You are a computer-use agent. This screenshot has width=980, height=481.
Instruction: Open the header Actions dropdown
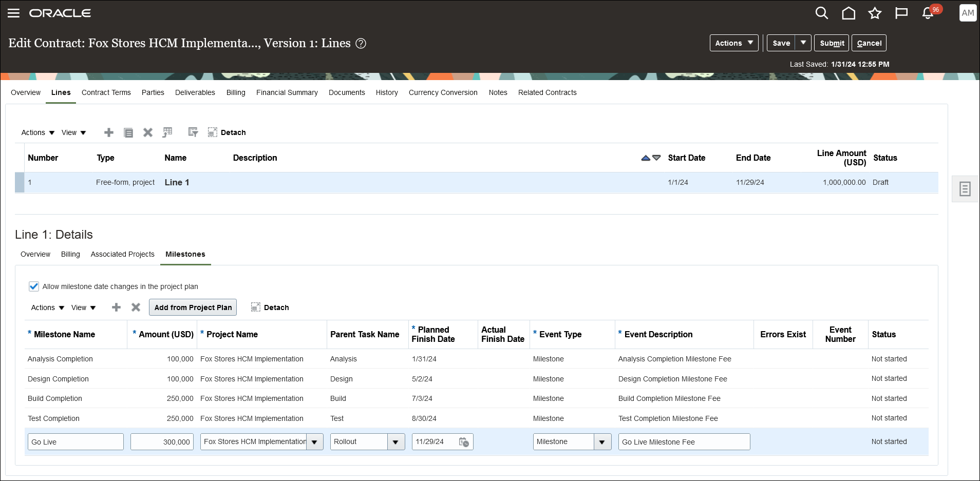(734, 43)
